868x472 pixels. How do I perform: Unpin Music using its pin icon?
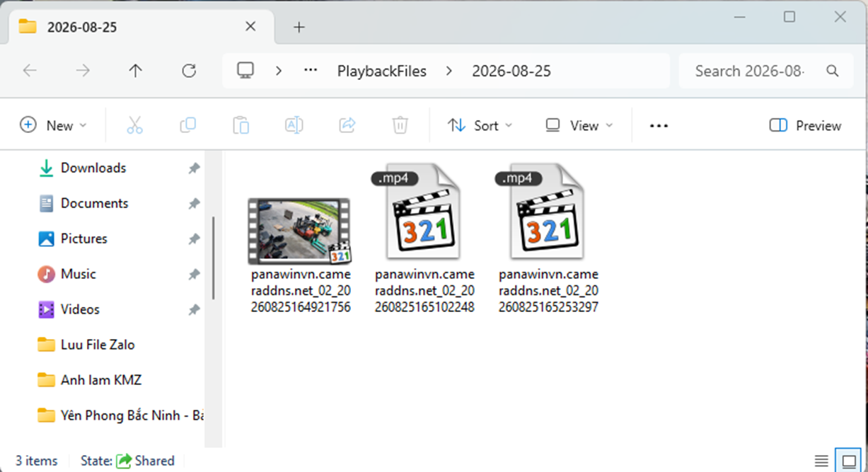[x=194, y=275]
